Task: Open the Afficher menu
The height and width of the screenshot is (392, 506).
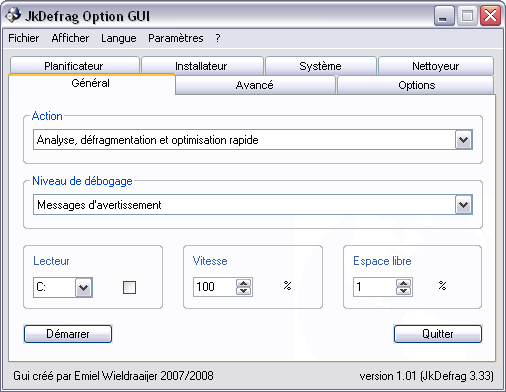Action: pos(70,38)
